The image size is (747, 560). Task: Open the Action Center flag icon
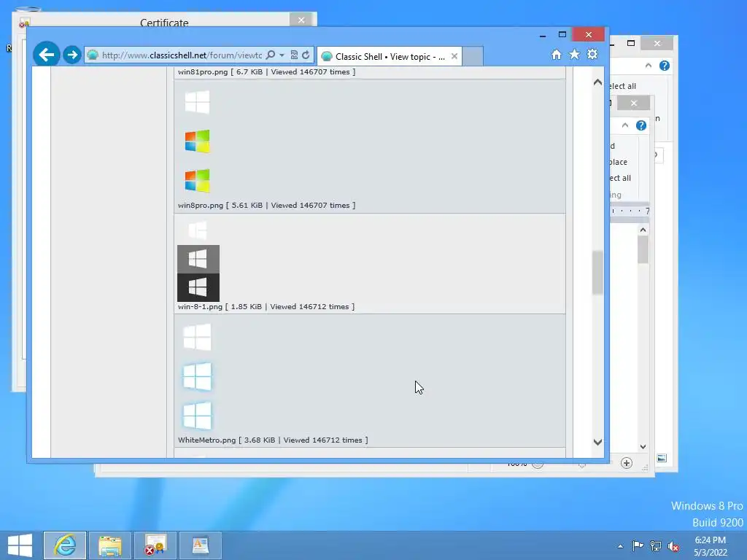click(638, 546)
